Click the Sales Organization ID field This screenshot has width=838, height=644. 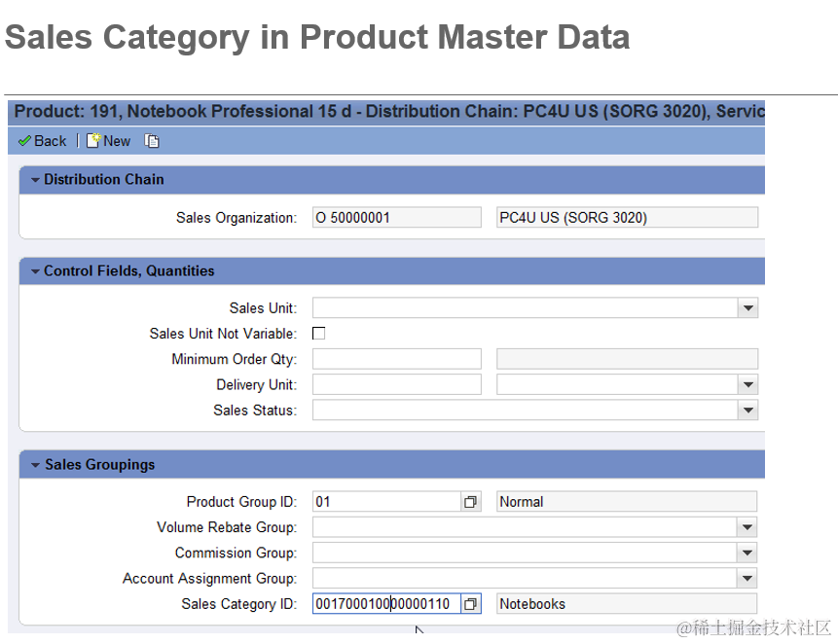(396, 217)
